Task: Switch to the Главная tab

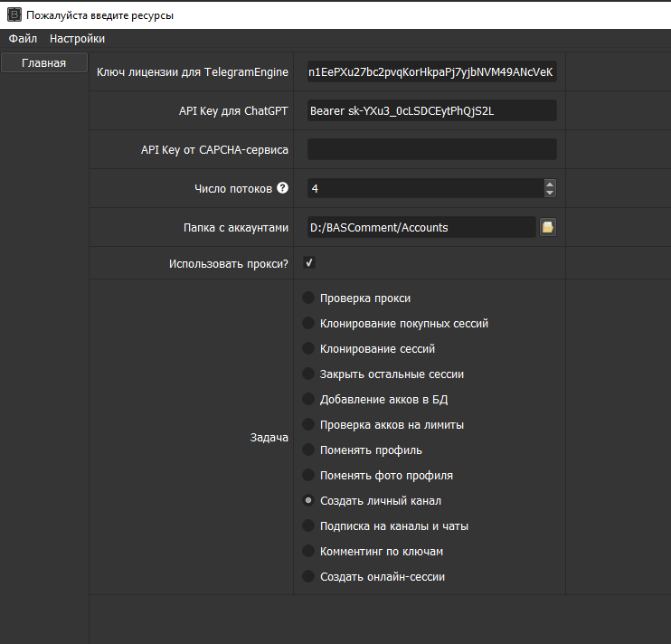Action: coord(43,63)
